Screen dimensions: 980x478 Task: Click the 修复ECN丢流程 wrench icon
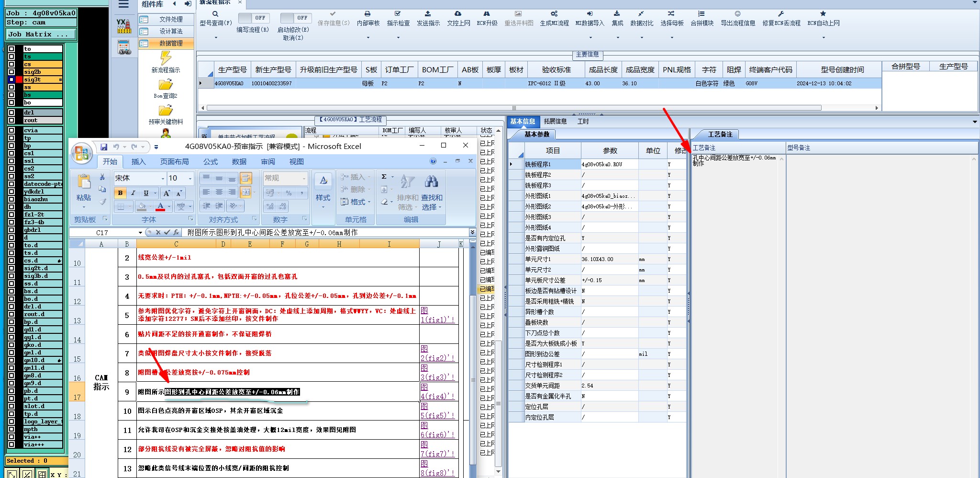coord(781,14)
